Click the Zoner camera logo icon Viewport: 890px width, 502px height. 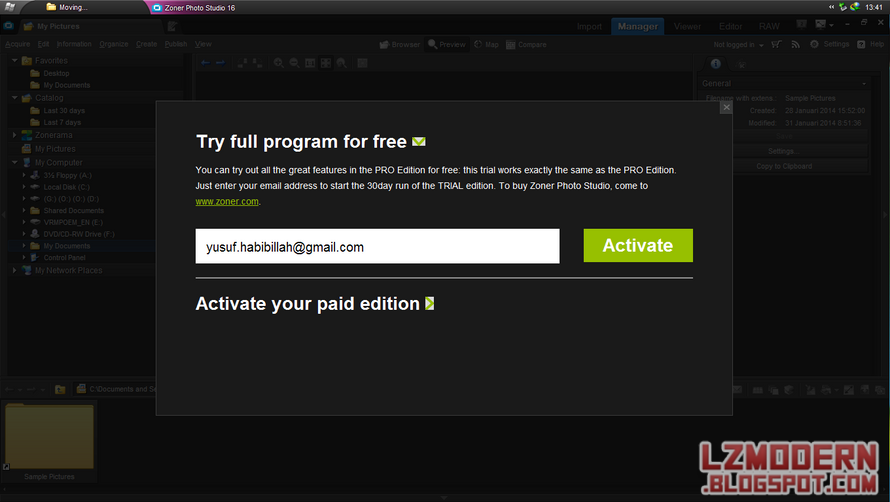9,26
